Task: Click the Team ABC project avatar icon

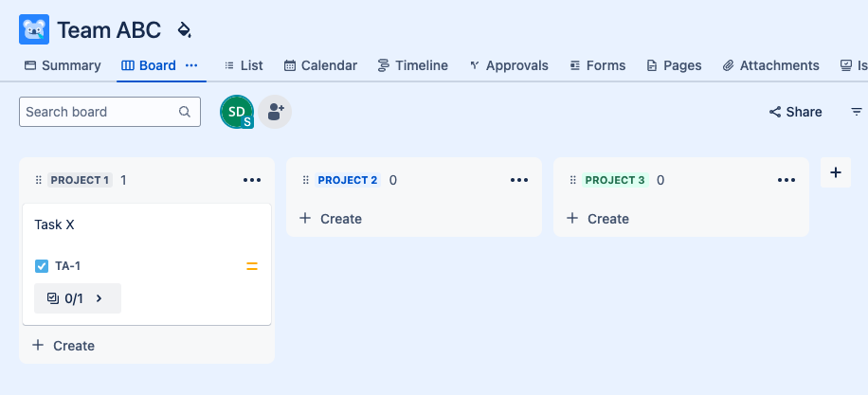Action: click(34, 29)
